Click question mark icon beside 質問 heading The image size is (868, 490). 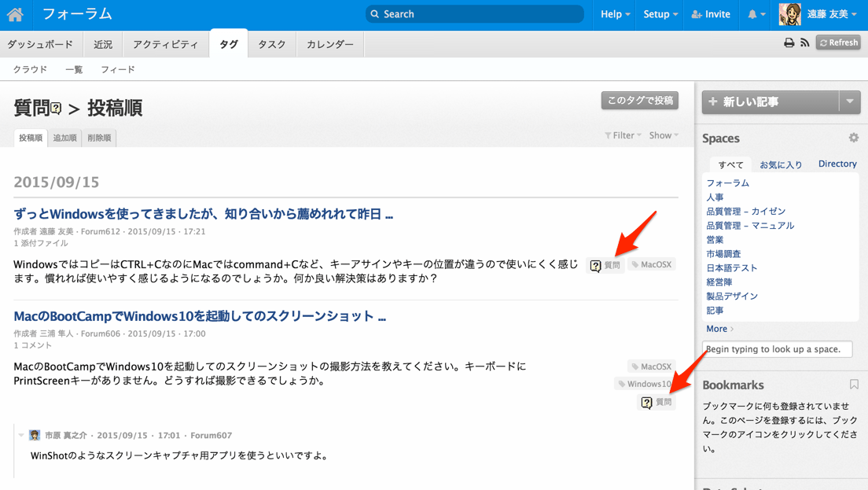click(x=56, y=109)
